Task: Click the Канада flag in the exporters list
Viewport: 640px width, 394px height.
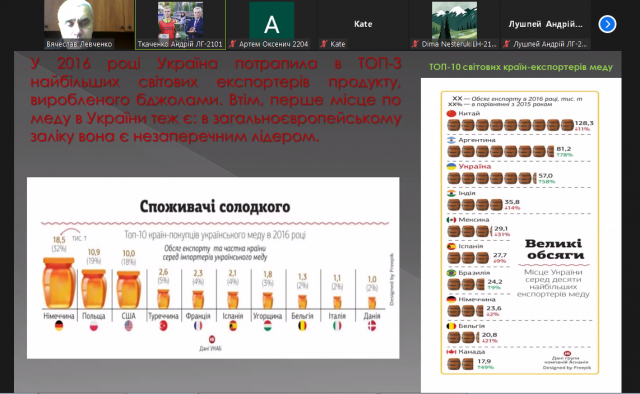Action: (451, 352)
